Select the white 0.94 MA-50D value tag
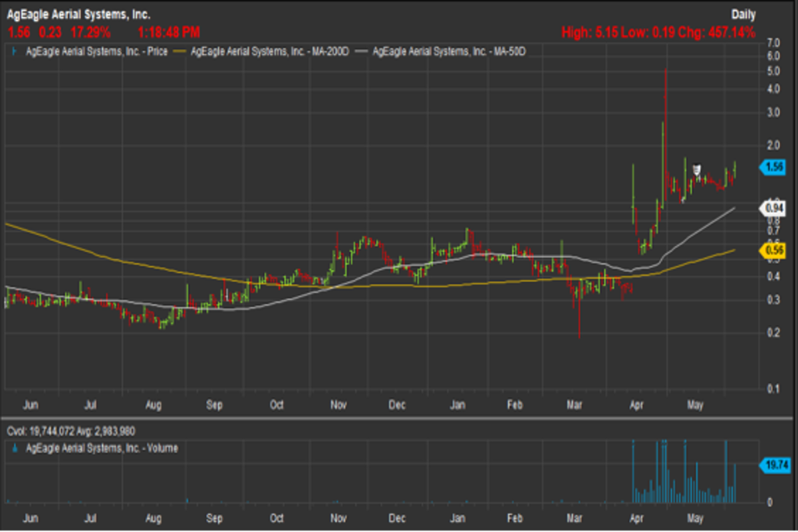The width and height of the screenshot is (798, 532). click(773, 209)
